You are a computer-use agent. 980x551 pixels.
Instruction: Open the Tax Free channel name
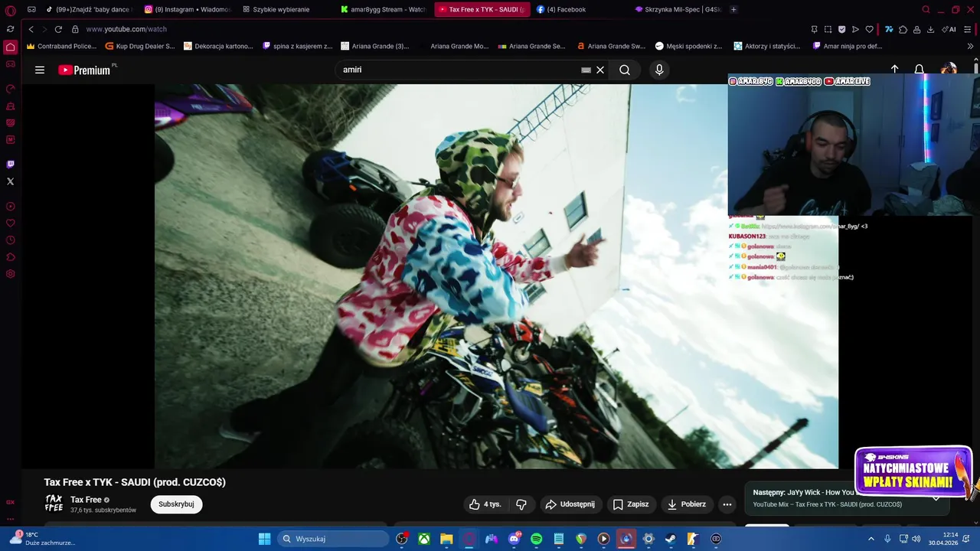(x=86, y=500)
